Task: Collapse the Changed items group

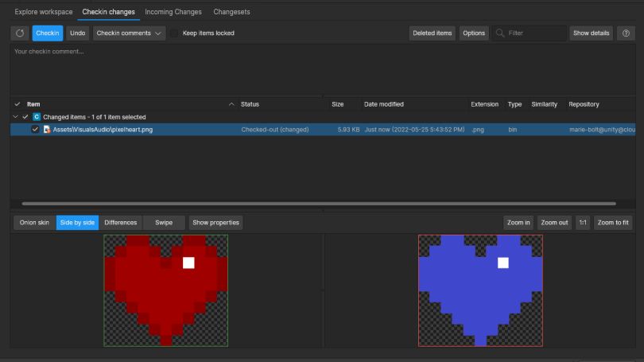Action: coord(15,117)
